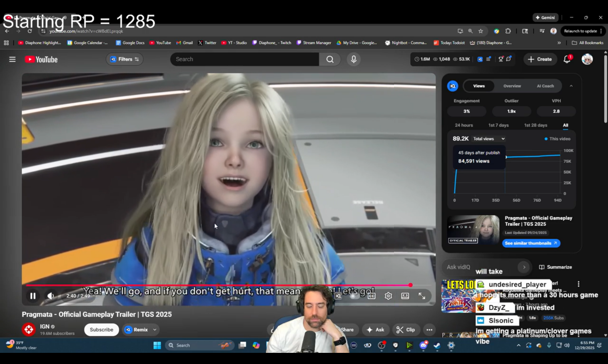Image resolution: width=608 pixels, height=364 pixels.
Task: Search with voice microphone
Action: [354, 59]
